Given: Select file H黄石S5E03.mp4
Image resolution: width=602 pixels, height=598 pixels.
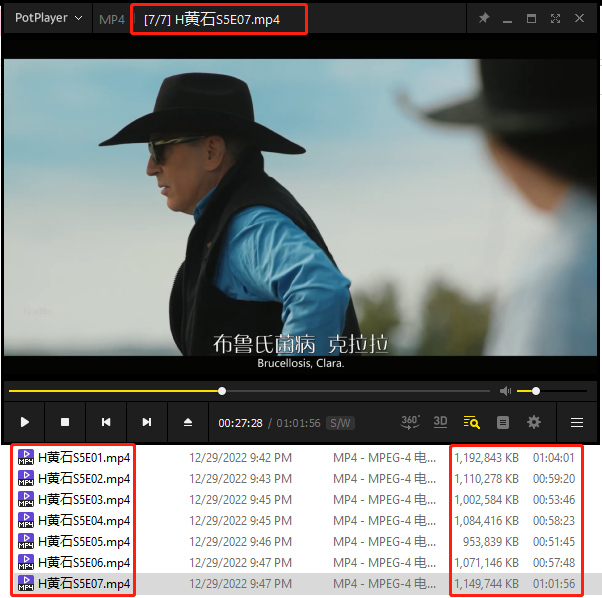Looking at the screenshot, I should point(84,500).
